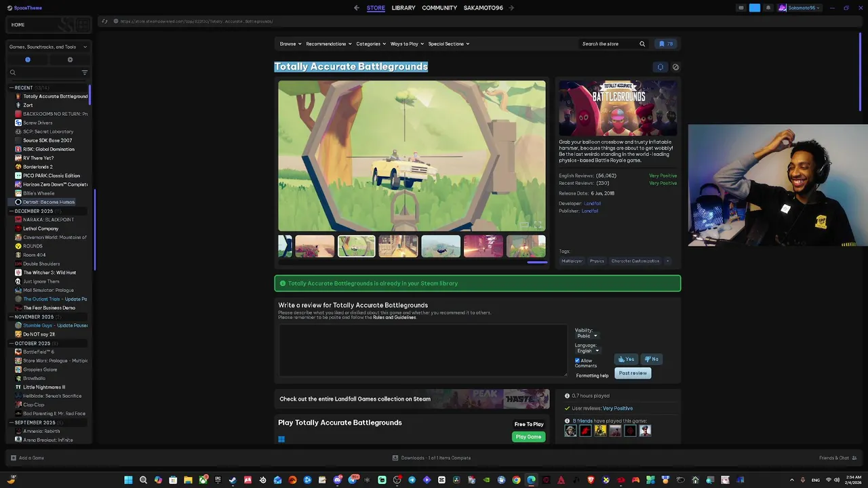Select Lethal Company in library list
Image resolution: width=868 pixels, height=488 pixels.
pyautogui.click(x=41, y=228)
